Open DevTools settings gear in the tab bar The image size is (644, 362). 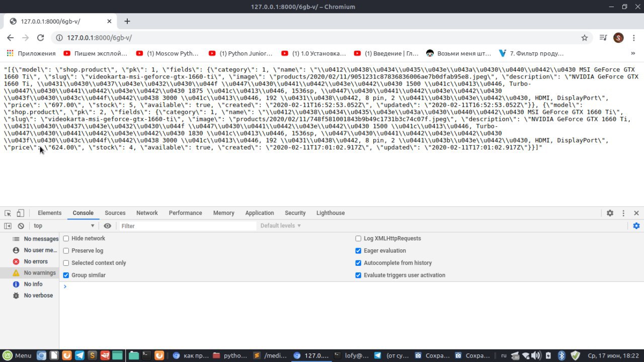(x=610, y=213)
